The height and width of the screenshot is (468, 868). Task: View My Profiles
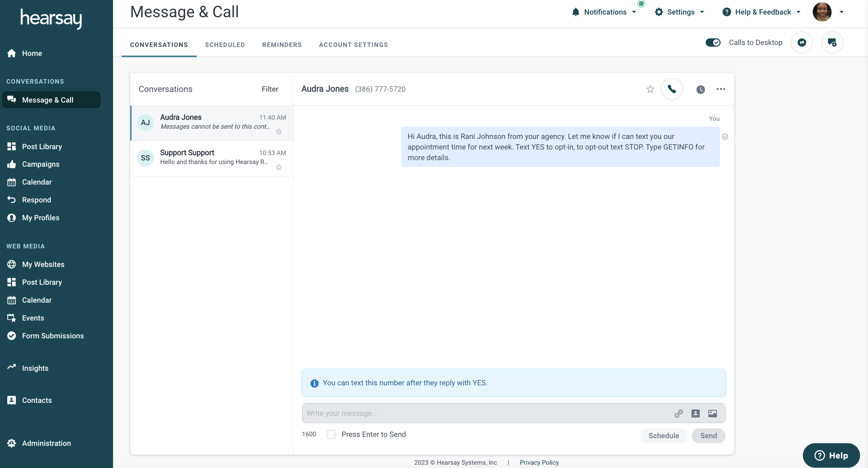point(33,218)
